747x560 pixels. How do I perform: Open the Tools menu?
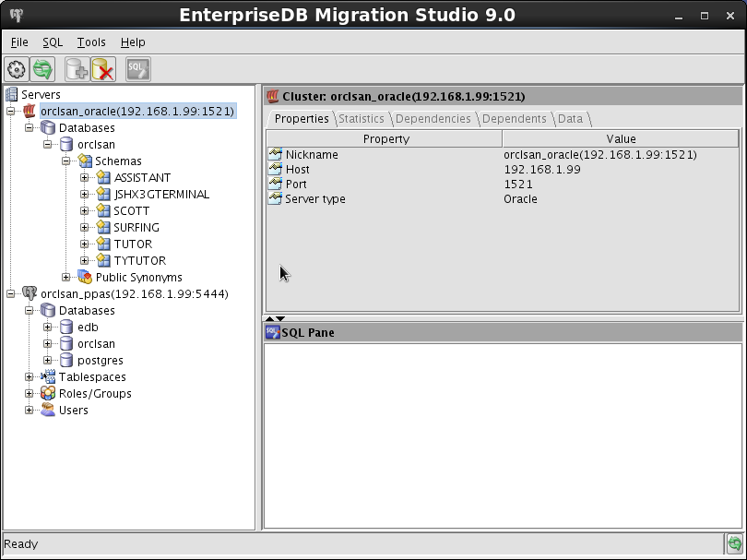91,42
